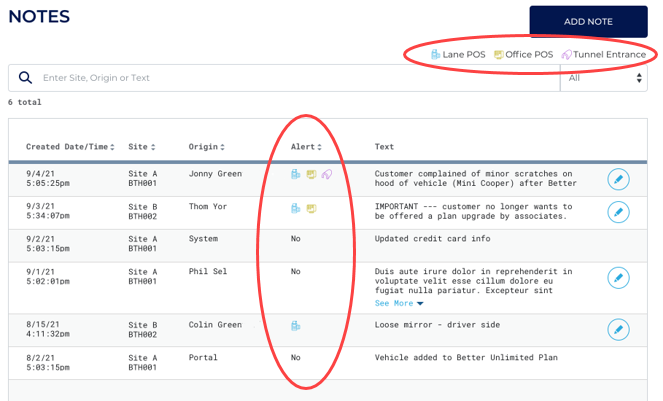Click the 'IMPORTANT --- customer no longer' note text
Screen dimensions: 663x401
pyautogui.click(x=474, y=211)
